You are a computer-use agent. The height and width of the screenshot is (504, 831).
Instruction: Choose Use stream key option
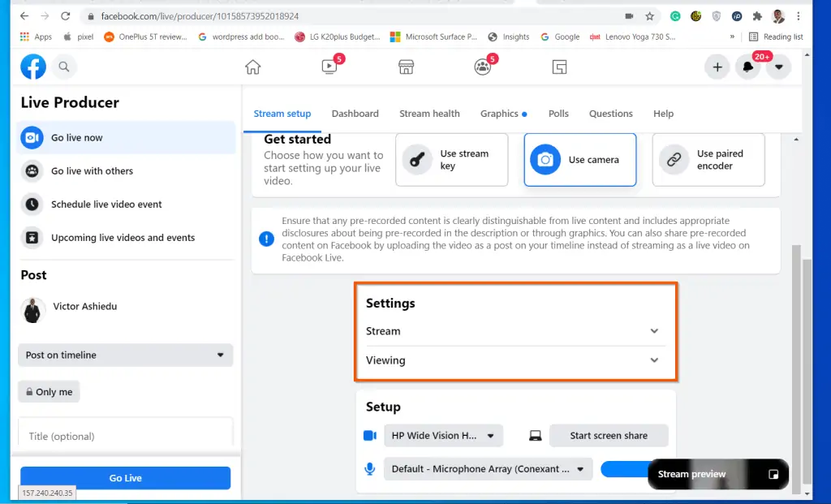coord(451,160)
